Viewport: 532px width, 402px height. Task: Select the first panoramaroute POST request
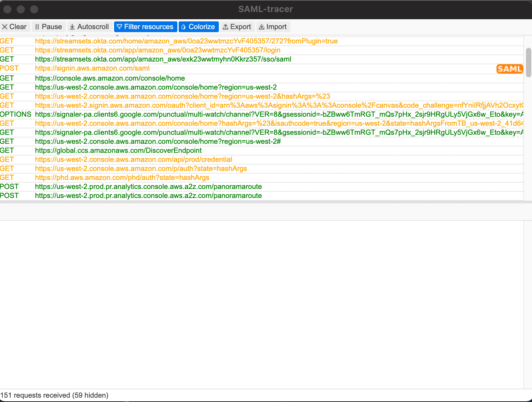click(x=262, y=187)
